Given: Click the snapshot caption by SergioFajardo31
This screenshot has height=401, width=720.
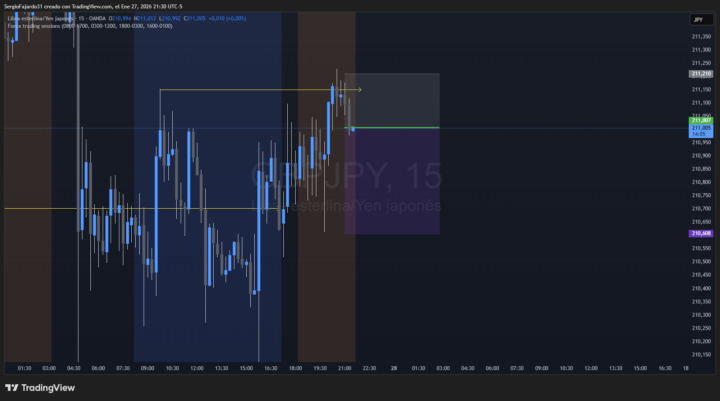Looking at the screenshot, I should [93, 6].
